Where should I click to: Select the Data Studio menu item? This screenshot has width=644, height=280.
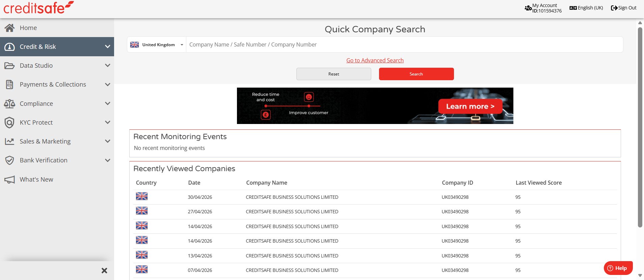(x=57, y=65)
